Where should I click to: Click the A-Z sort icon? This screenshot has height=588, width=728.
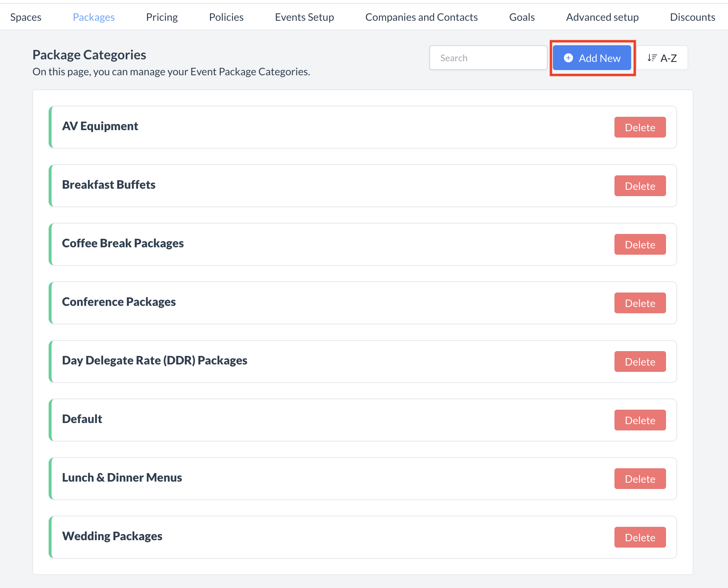coord(652,57)
